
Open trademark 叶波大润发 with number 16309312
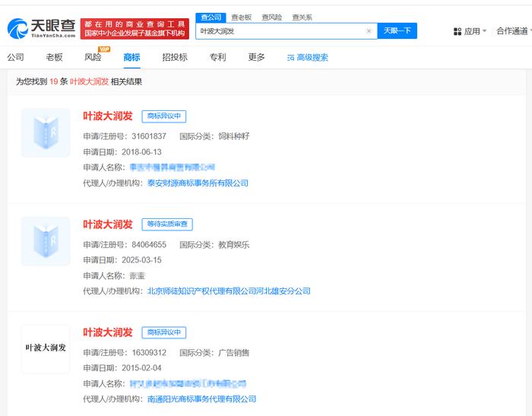[x=108, y=332]
